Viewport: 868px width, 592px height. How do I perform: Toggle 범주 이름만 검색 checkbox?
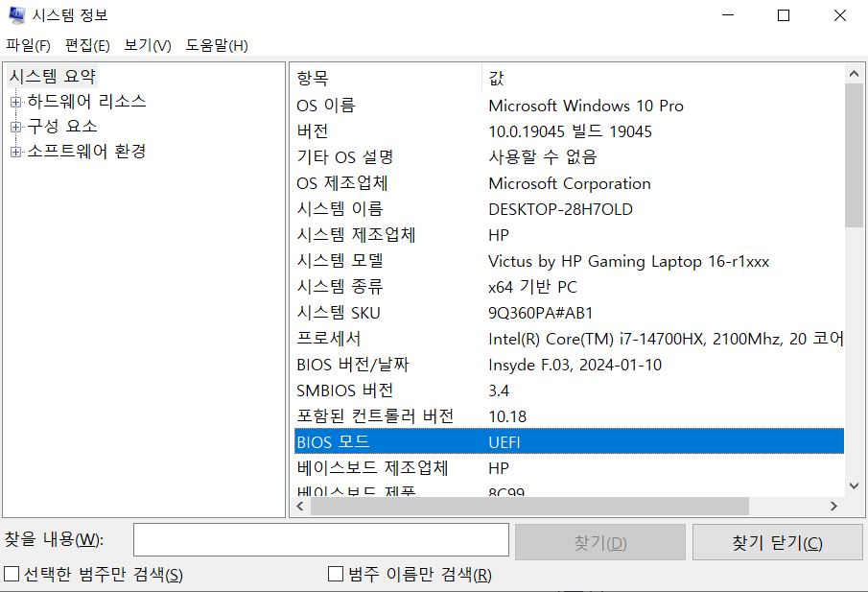tap(336, 574)
